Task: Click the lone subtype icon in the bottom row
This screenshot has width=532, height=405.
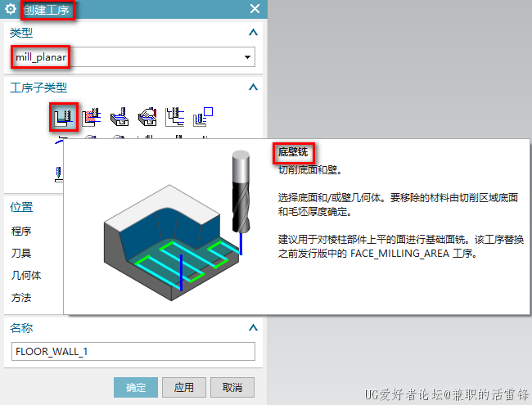Action: 59,173
